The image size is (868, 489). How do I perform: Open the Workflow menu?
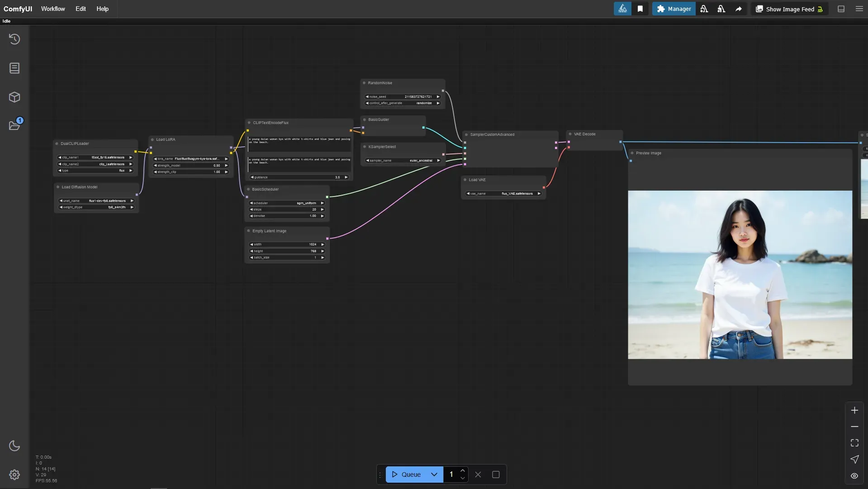(x=53, y=9)
